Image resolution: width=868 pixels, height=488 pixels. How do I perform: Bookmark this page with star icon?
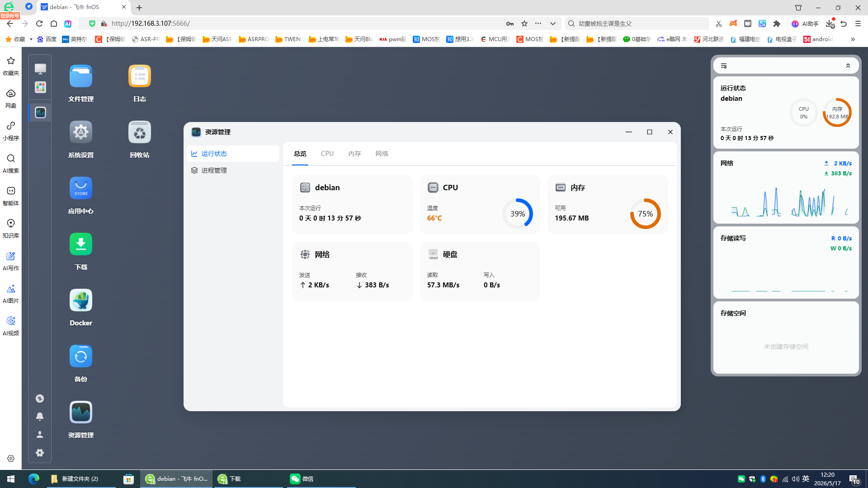(524, 23)
